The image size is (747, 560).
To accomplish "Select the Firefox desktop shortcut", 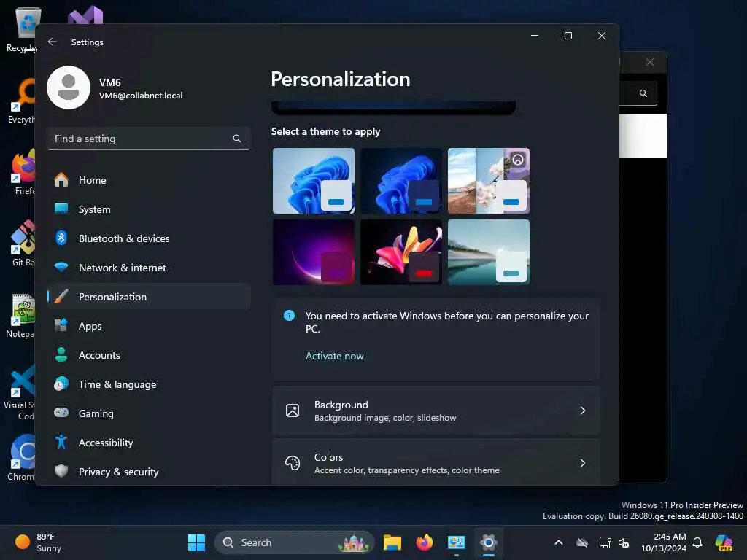I will point(24,172).
